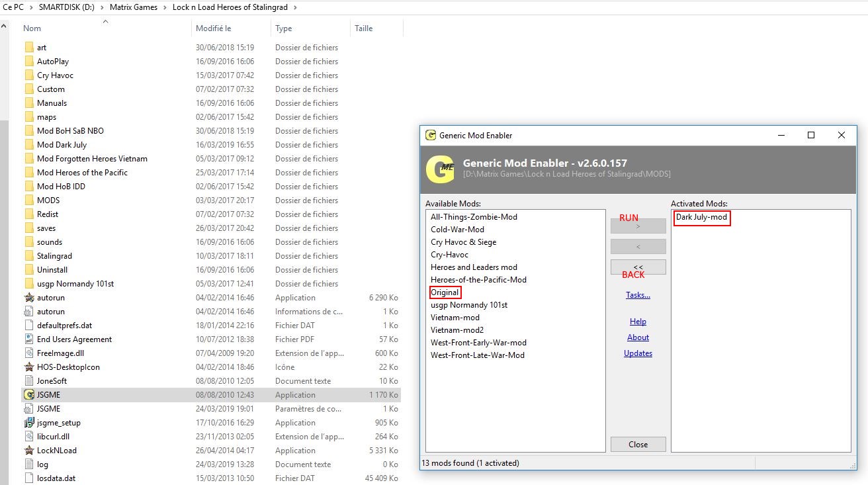Screen dimensions: 868x485
Task: Open the Help link in Mod Enabler
Action: pyautogui.click(x=638, y=322)
